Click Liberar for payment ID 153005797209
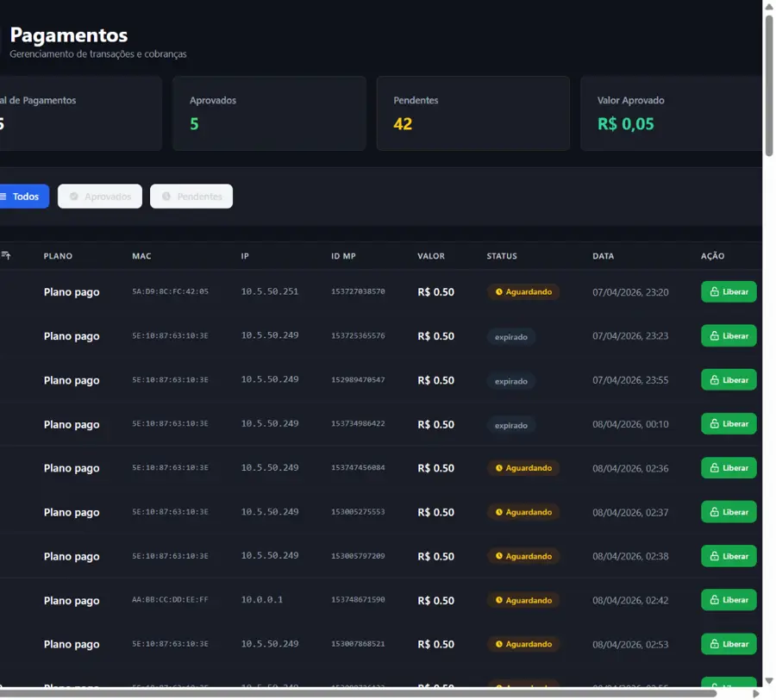The height and width of the screenshot is (700, 776). [x=729, y=556]
